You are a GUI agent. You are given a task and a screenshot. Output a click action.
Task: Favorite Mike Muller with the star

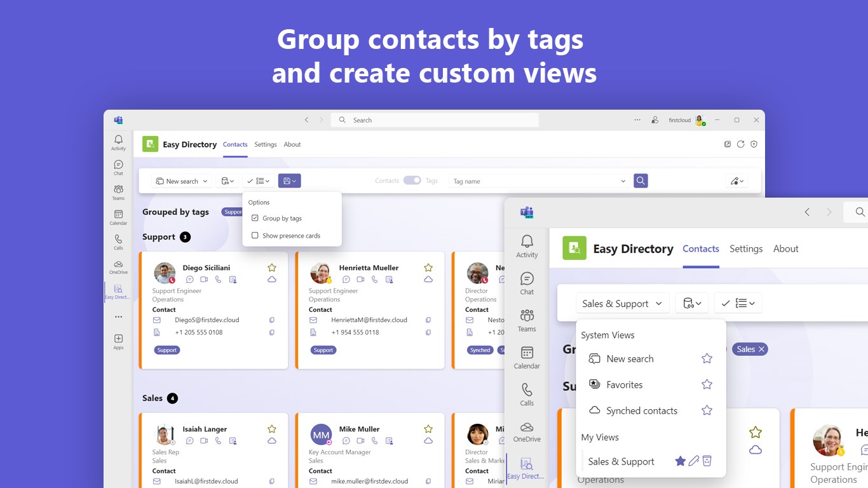point(428,429)
